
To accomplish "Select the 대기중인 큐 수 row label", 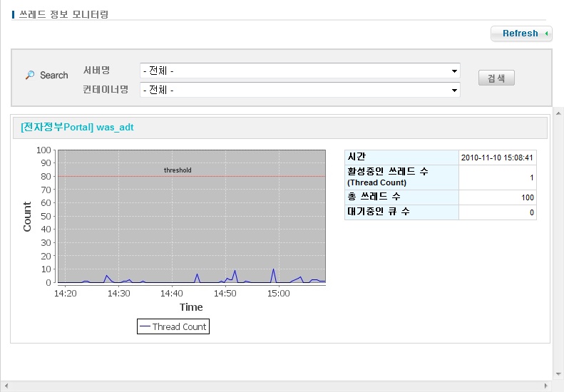I will tap(378, 212).
